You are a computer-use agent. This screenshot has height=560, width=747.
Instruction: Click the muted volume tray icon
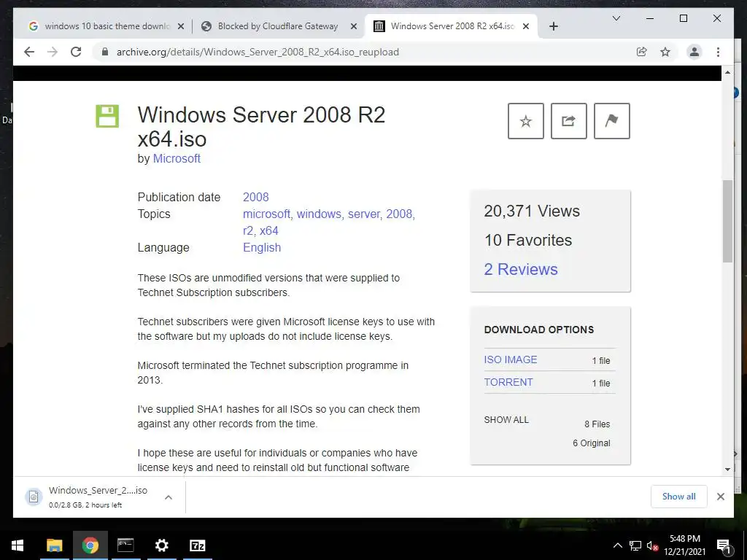(x=652, y=545)
